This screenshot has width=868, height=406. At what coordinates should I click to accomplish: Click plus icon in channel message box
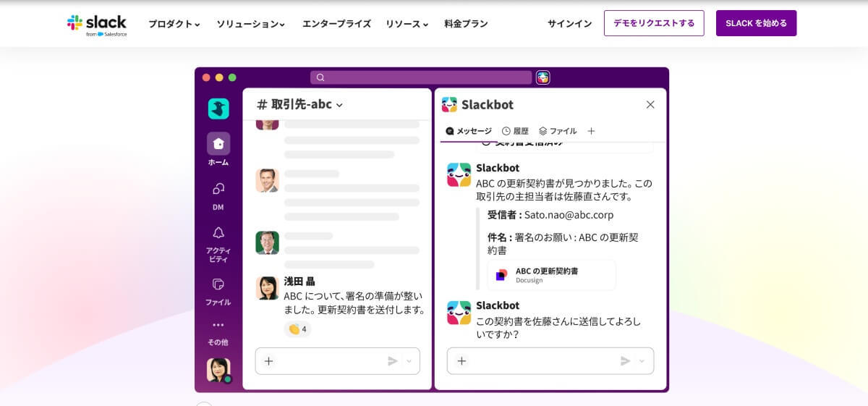[268, 361]
